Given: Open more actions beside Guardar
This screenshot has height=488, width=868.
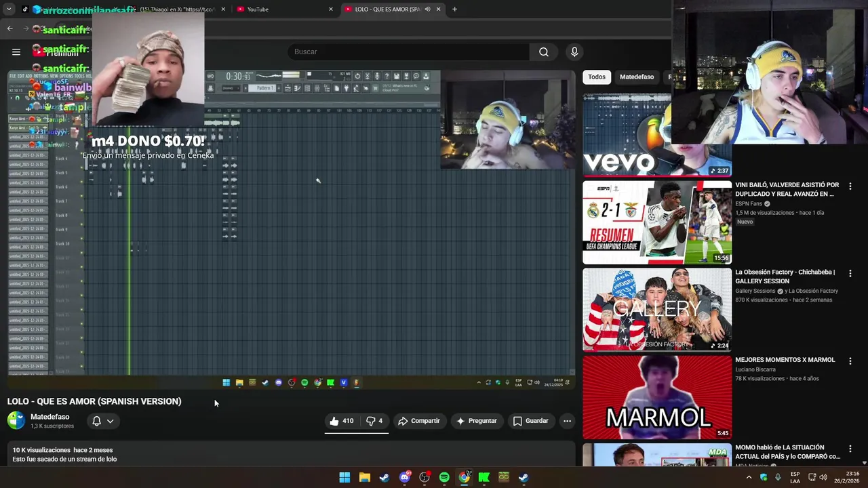Looking at the screenshot, I should pyautogui.click(x=567, y=421).
